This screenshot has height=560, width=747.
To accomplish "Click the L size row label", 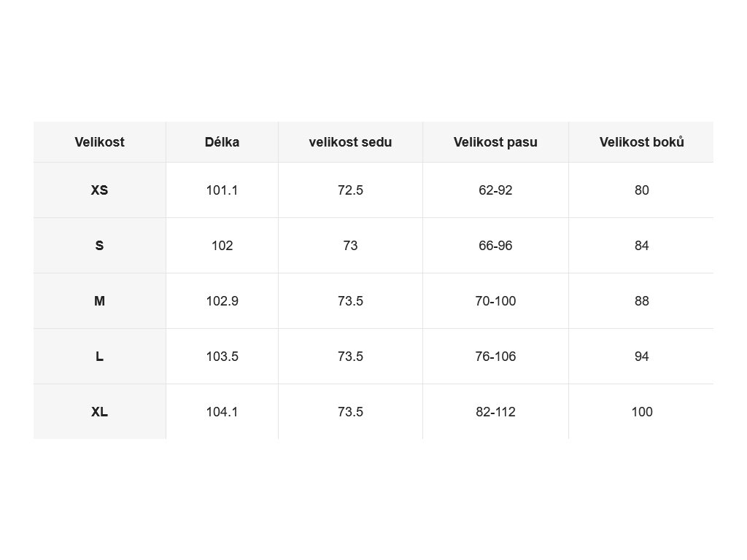I will (x=99, y=356).
